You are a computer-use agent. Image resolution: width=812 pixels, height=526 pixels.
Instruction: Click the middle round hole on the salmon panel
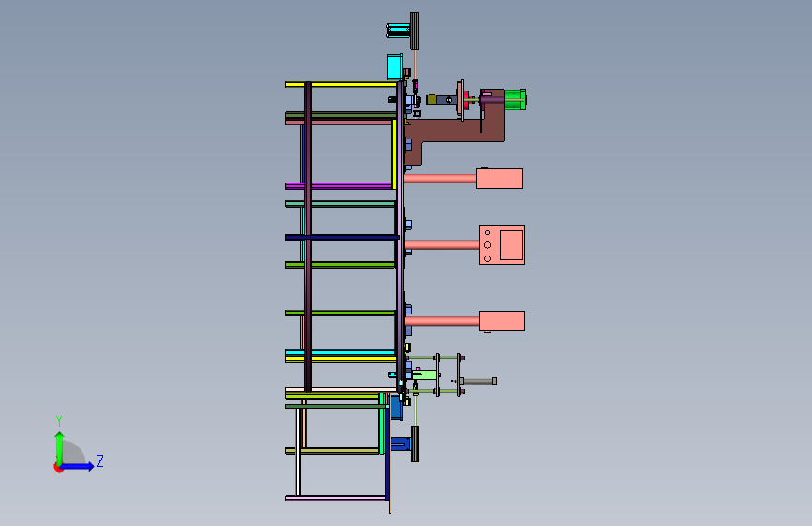[x=487, y=245]
